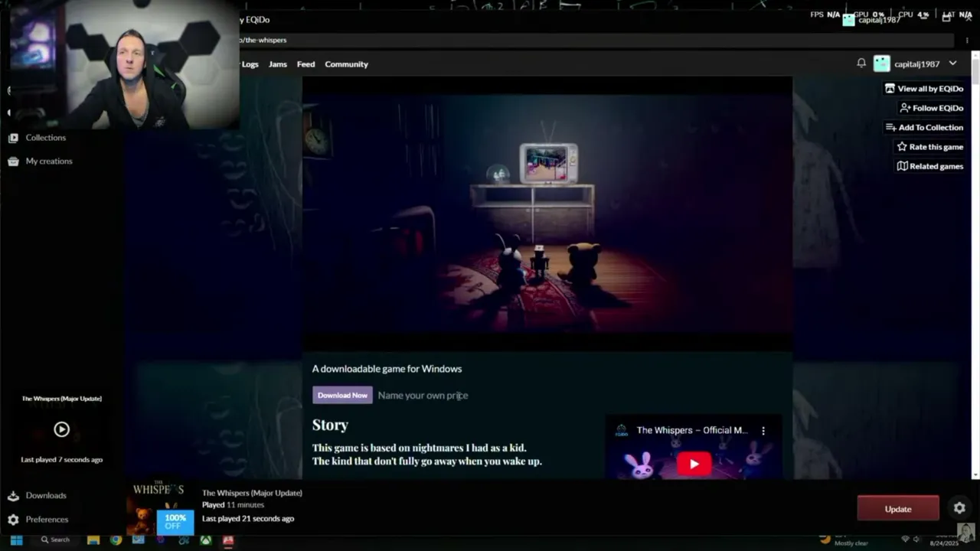
Task: Click the Preferences gear icon in sidebar
Action: click(13, 520)
